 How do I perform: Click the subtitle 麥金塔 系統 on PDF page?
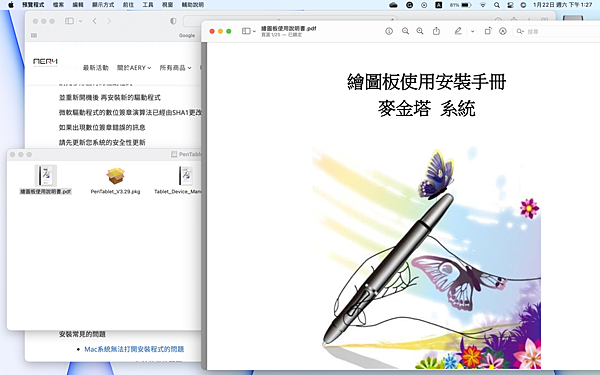[427, 109]
